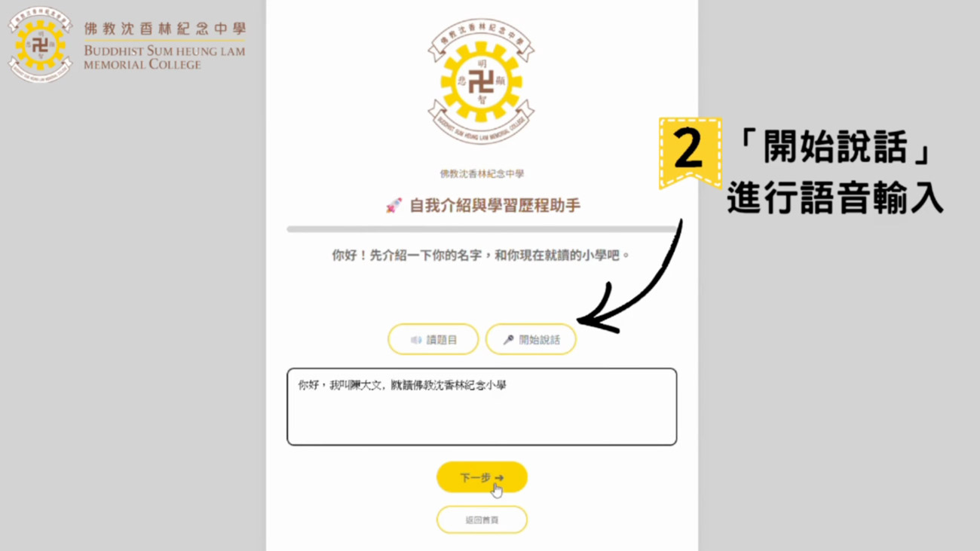Click the small 佛教沈香林紀念中學 caption below emblem
Image resolution: width=980 pixels, height=551 pixels.
pos(482,174)
